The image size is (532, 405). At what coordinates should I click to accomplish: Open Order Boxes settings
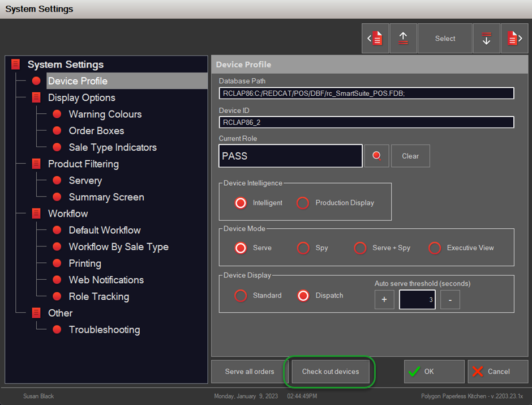(x=96, y=131)
